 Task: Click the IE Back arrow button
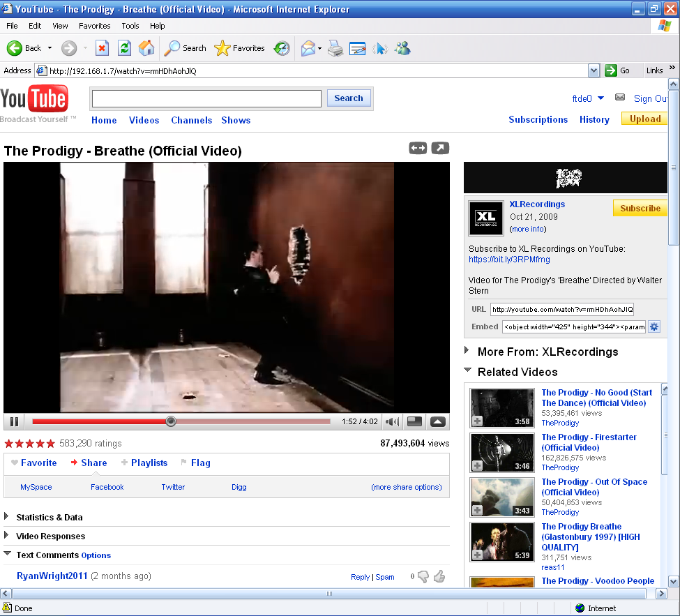(15, 48)
